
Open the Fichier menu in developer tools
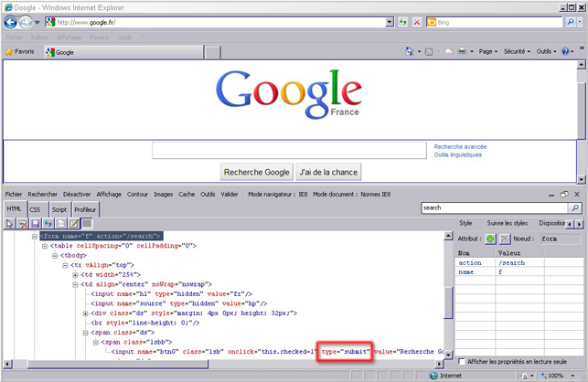click(14, 194)
